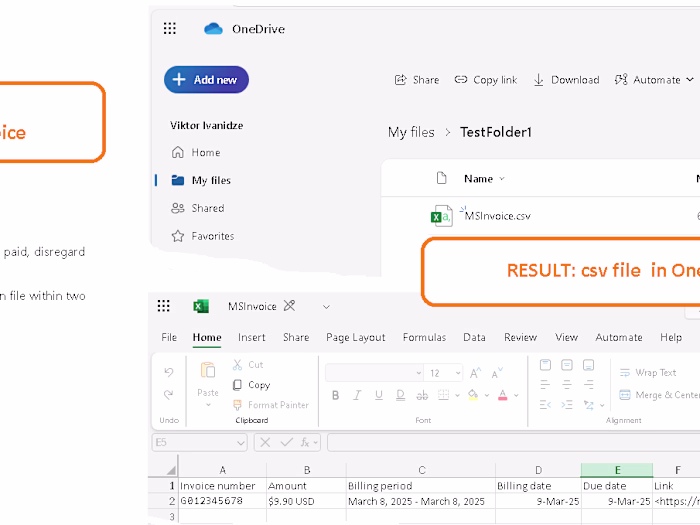
Task: Open the OneDrive app launcher grid
Action: point(170,29)
